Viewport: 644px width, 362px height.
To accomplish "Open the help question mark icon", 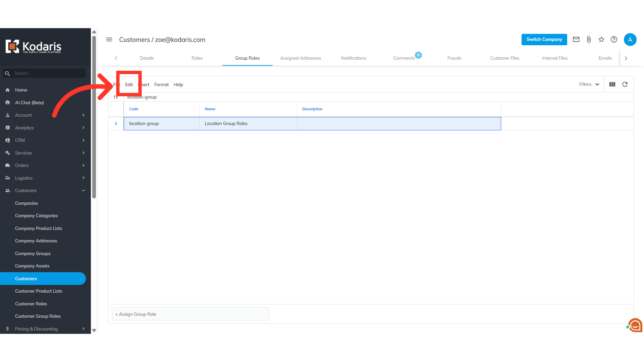I will tap(614, 40).
